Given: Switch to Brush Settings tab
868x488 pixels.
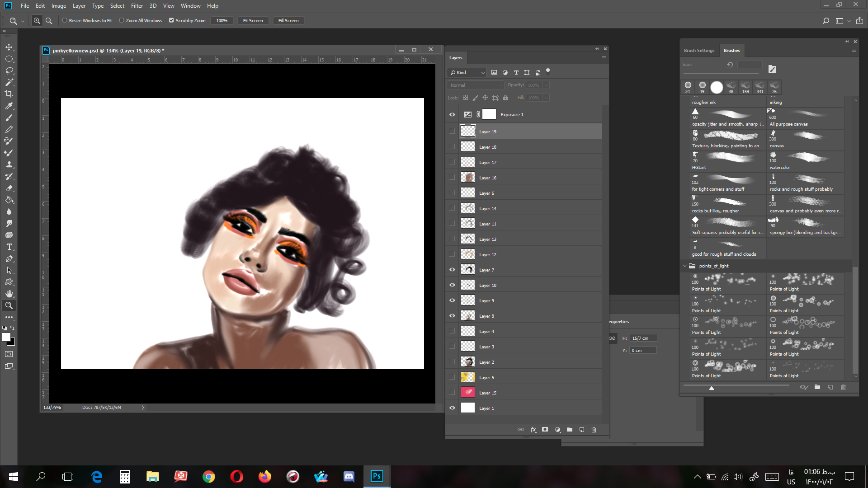Looking at the screenshot, I should (699, 51).
